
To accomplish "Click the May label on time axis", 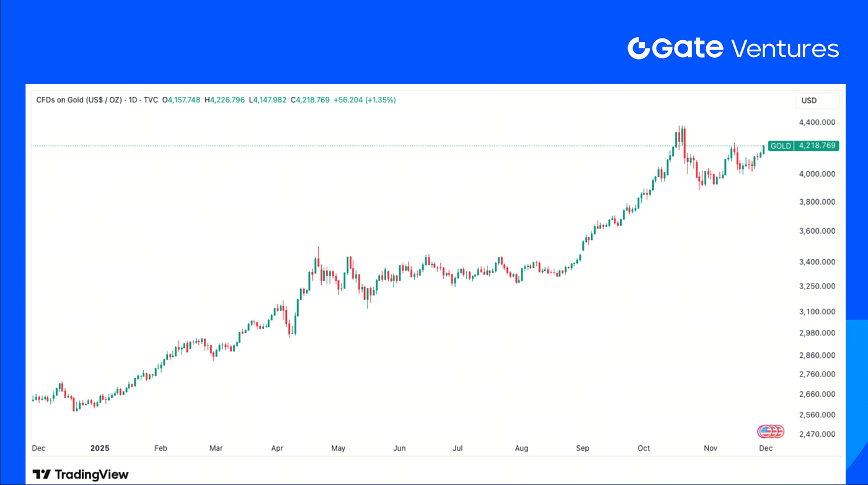I will (x=338, y=448).
